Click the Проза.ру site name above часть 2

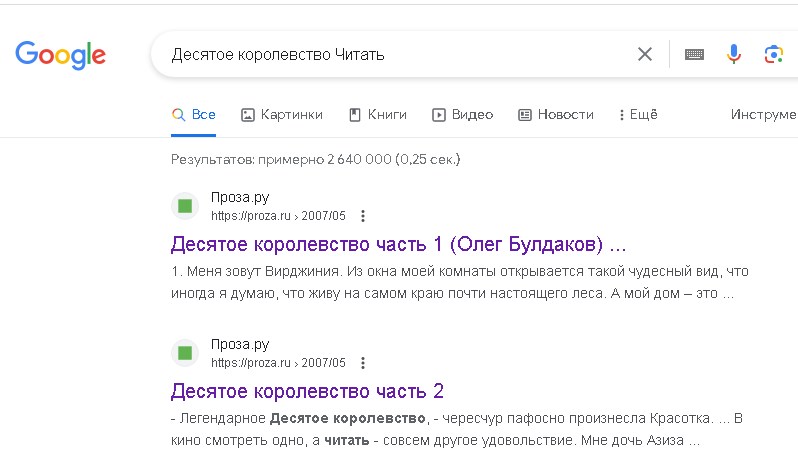pyautogui.click(x=240, y=345)
